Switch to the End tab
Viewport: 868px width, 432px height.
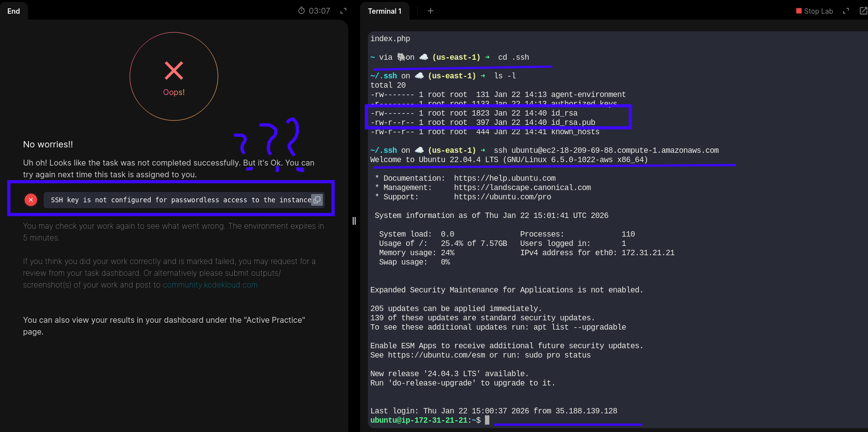(x=14, y=11)
